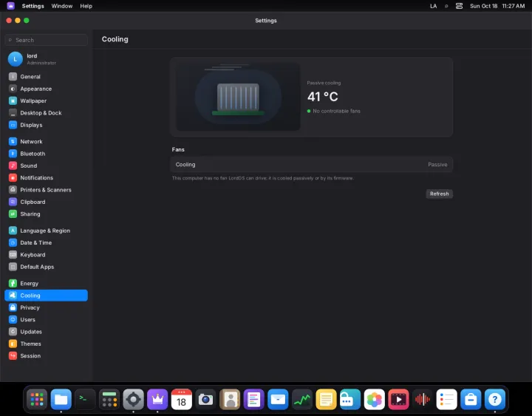Click the Refresh button
Screen dimensions: 532x416
point(439,194)
